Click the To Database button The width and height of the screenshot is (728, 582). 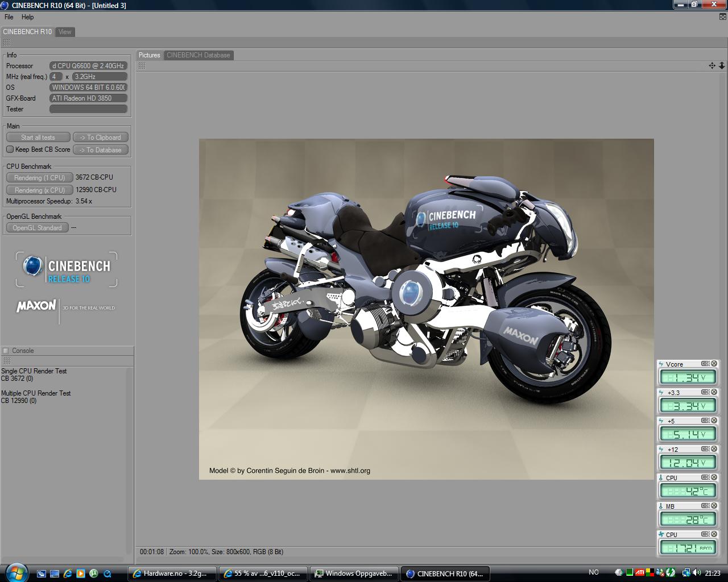[100, 150]
